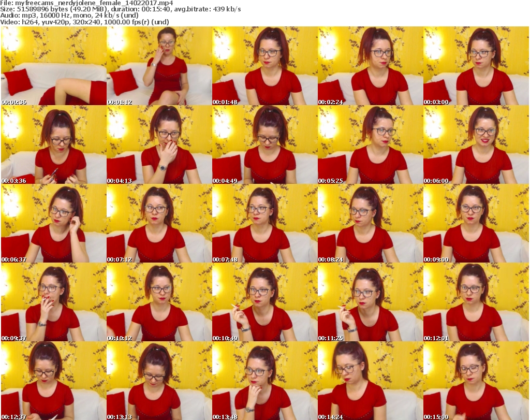The width and height of the screenshot is (530, 420).
Task: Select the thumbnail frame at 00:00:36
Action: 54,66
